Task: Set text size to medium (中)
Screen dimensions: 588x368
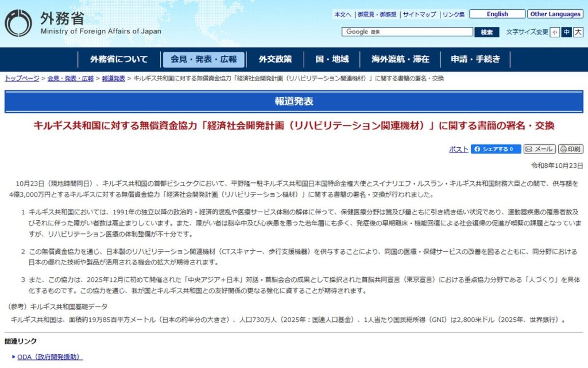Action: 566,32
